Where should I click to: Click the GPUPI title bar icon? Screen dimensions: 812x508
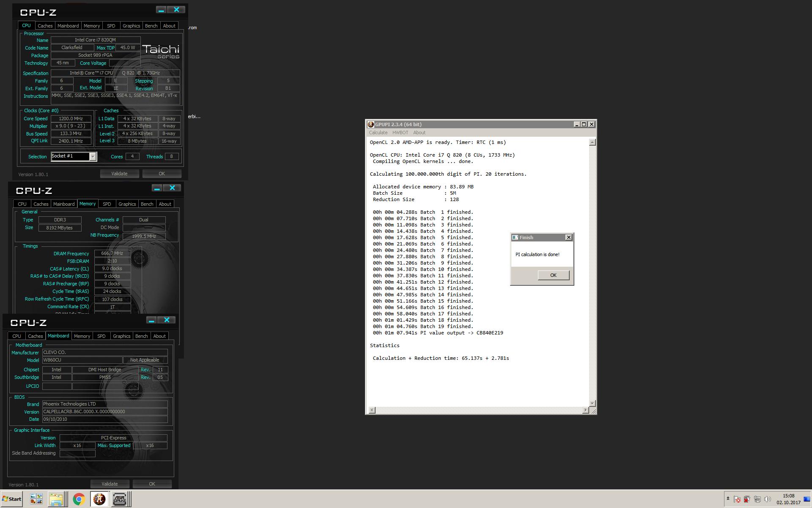point(371,124)
